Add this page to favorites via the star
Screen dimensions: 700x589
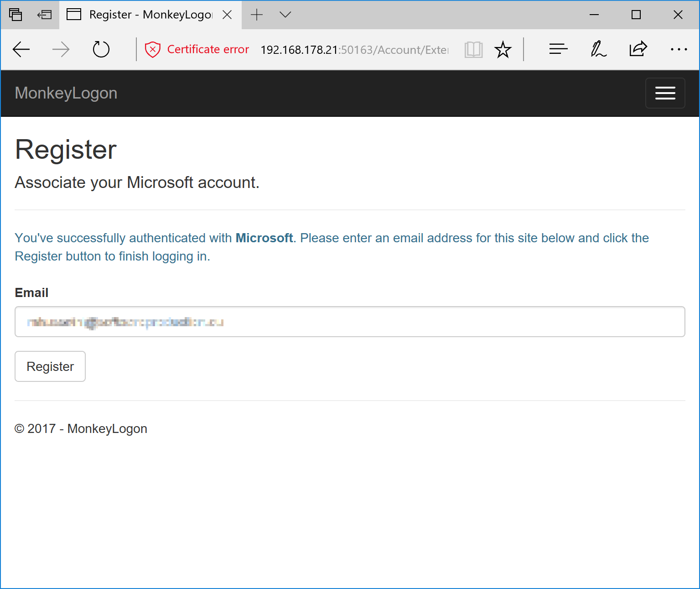tap(503, 49)
